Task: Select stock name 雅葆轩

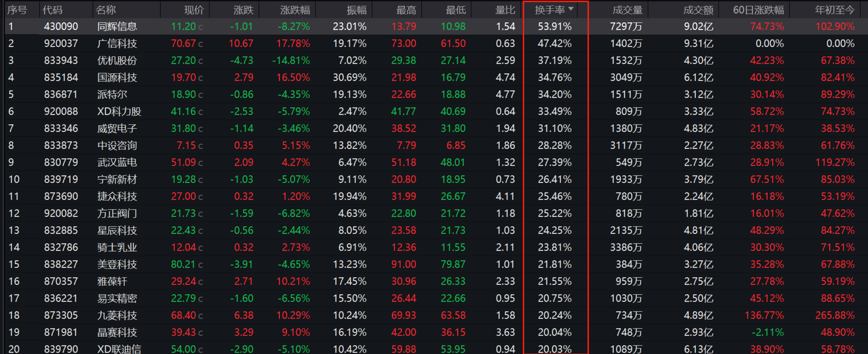Action: click(112, 281)
